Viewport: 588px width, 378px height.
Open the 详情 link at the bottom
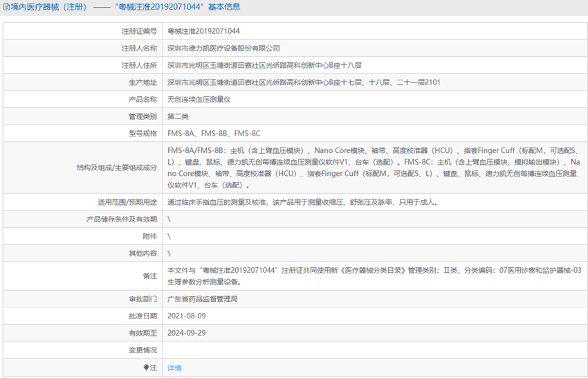pos(174,368)
